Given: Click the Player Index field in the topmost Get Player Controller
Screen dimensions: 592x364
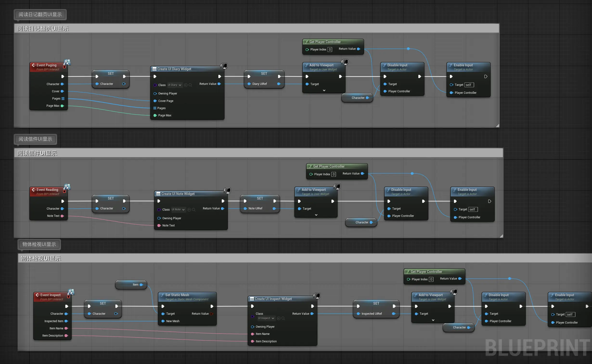Looking at the screenshot, I should (x=330, y=50).
